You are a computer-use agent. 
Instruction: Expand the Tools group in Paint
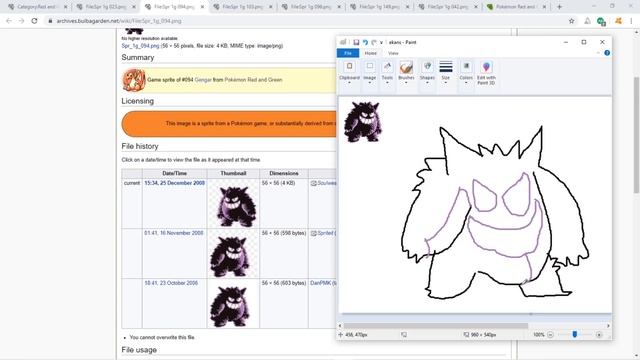(387, 73)
